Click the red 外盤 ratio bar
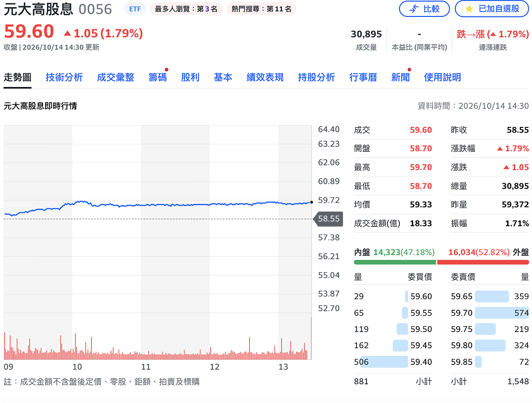The height and width of the screenshot is (403, 532). click(483, 262)
